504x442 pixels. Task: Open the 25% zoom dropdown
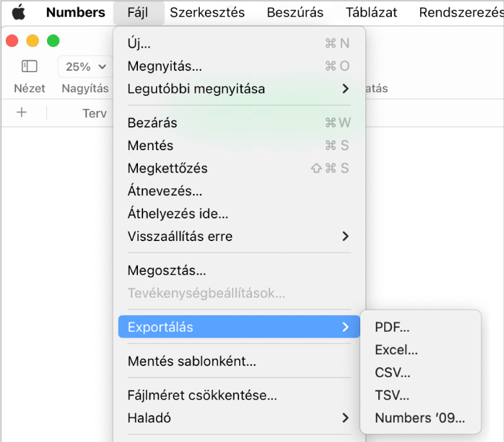[86, 67]
